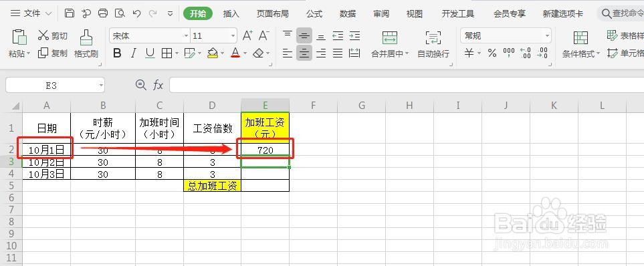Image resolution: width=644 pixels, height=266 pixels.
Task: Center text horizontally
Action: [304, 53]
